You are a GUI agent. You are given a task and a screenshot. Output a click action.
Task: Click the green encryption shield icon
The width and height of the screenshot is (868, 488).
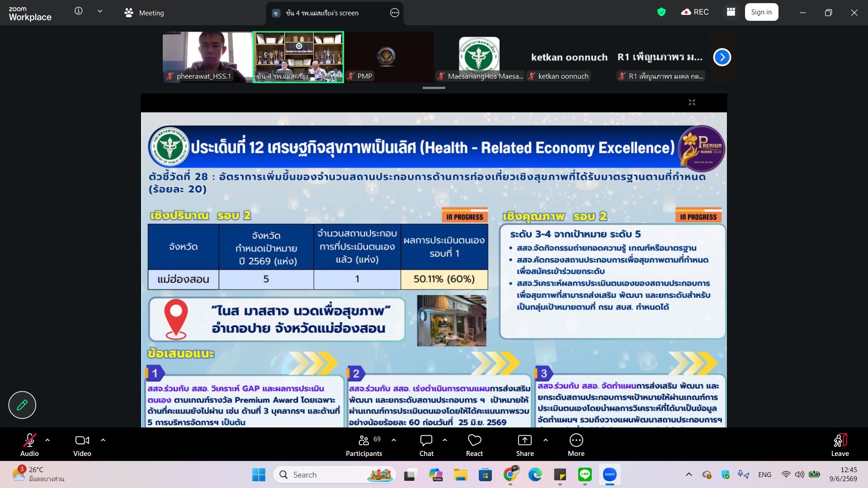tap(661, 12)
